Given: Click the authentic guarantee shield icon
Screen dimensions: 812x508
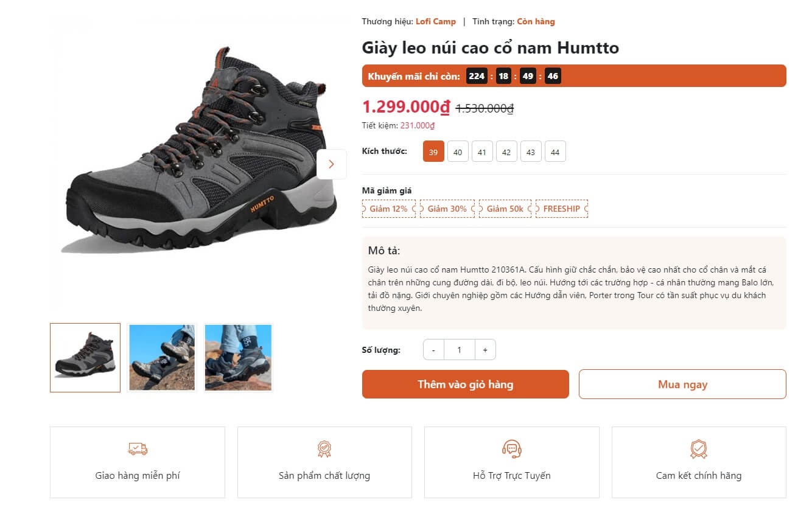Looking at the screenshot, I should tap(698, 449).
